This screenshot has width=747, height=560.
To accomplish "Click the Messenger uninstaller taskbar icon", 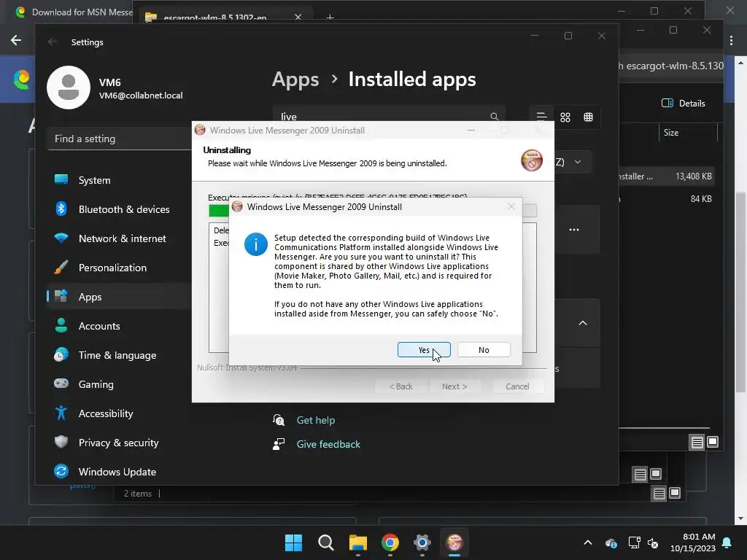I will pyautogui.click(x=454, y=542).
